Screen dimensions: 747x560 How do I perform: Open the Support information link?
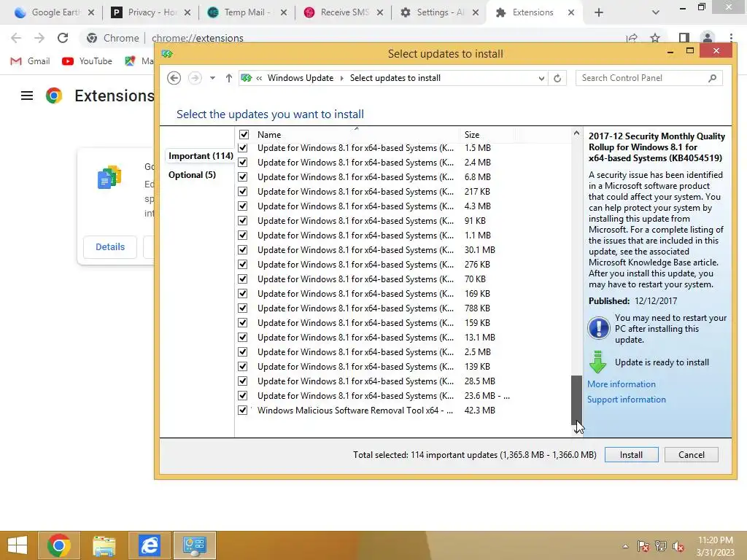[627, 400]
